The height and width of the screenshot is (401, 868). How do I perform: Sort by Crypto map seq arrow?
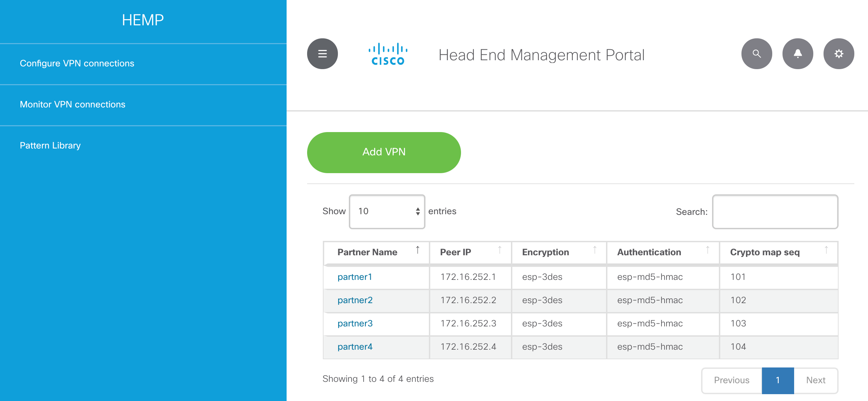(826, 250)
